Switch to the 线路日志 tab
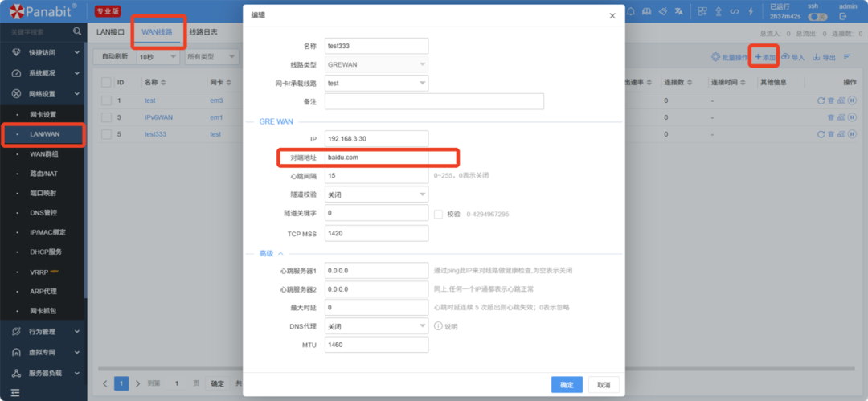 coord(203,32)
